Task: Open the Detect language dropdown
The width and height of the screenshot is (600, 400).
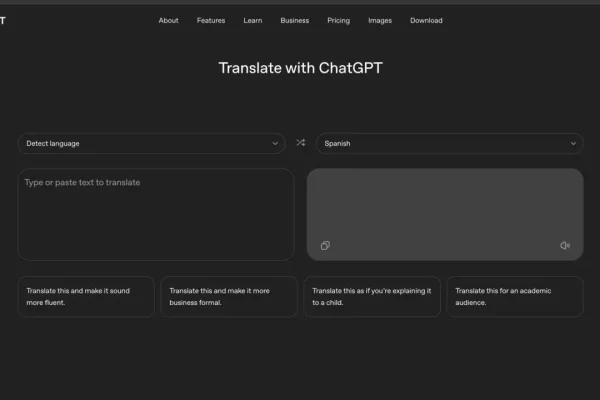Action: click(x=151, y=143)
